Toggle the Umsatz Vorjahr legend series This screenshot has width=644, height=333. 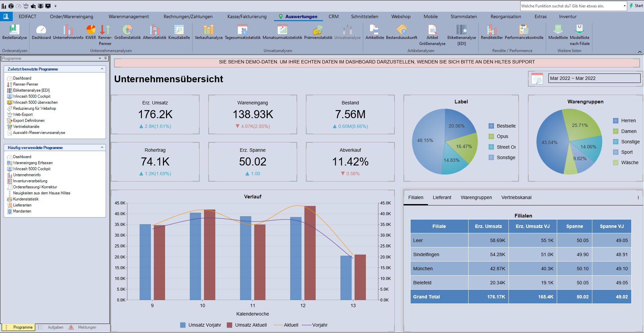pos(183,325)
